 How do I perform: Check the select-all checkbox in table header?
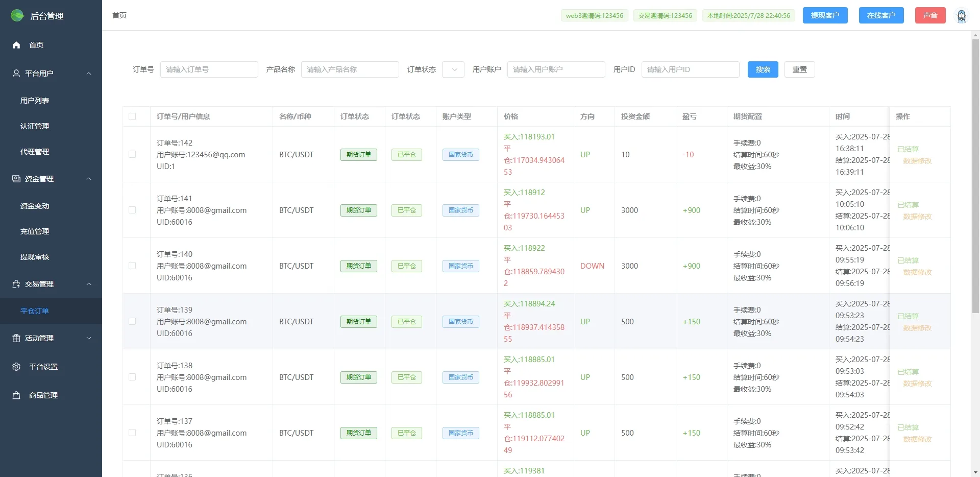[x=132, y=116]
